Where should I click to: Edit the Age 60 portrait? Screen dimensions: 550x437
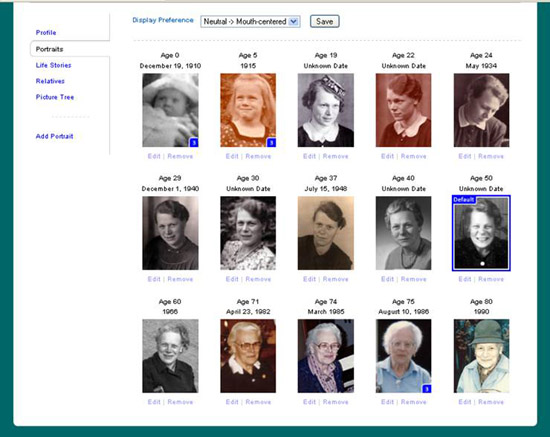tap(154, 402)
